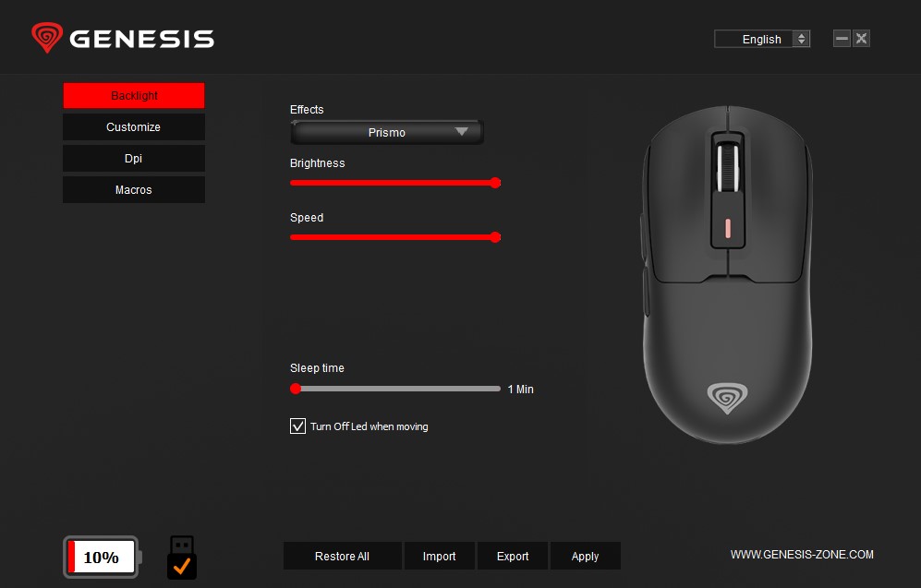Click the USB dongle connection icon
This screenshot has width=921, height=588.
point(182,558)
